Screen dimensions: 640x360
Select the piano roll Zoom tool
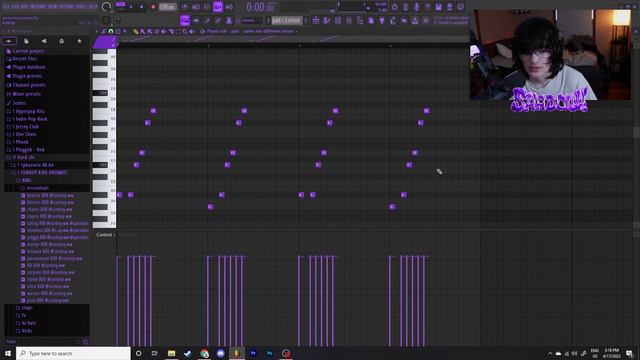click(x=185, y=31)
